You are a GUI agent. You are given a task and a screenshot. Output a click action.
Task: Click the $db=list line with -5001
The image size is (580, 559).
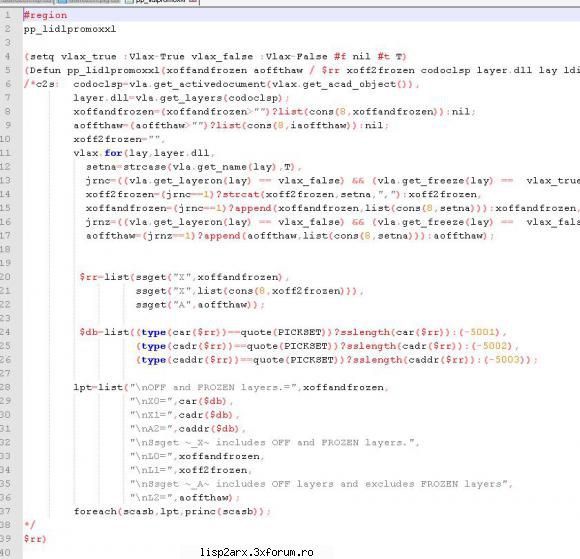click(293, 332)
